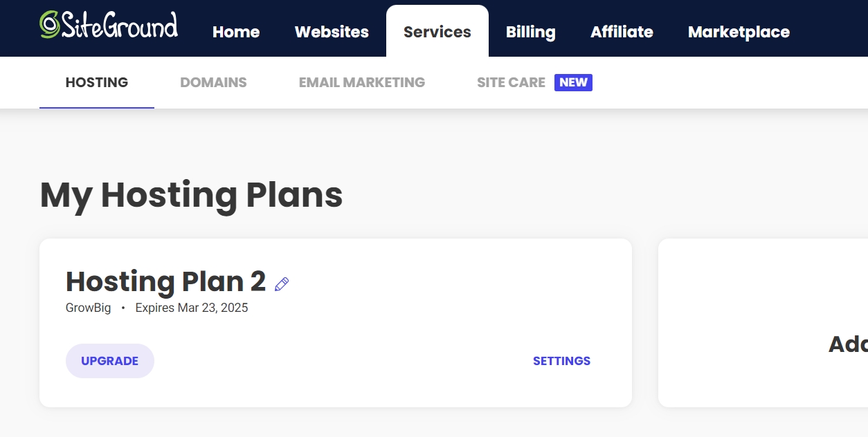The height and width of the screenshot is (437, 868).
Task: Select the Site Care tab
Action: pos(511,82)
